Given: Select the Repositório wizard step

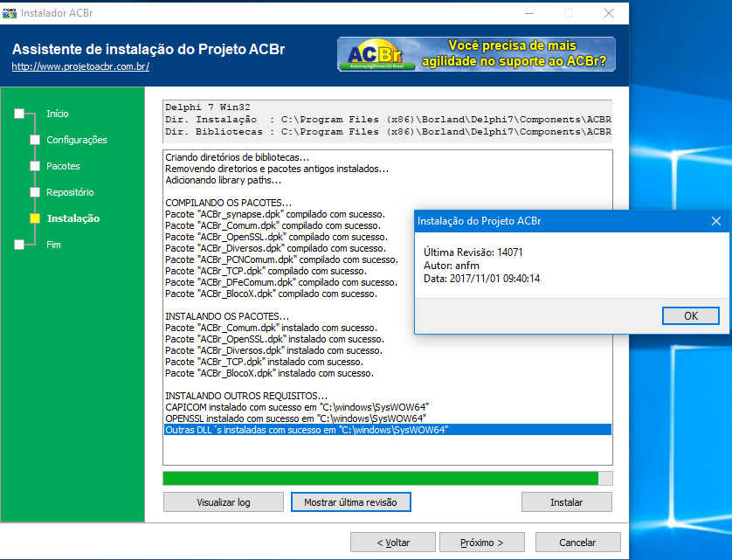Looking at the screenshot, I should click(x=70, y=192).
